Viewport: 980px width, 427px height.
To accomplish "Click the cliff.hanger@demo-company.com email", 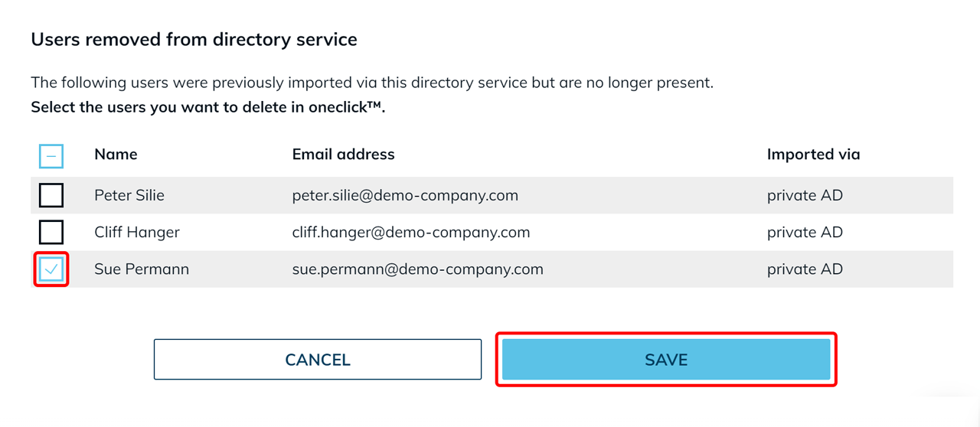I will click(411, 232).
